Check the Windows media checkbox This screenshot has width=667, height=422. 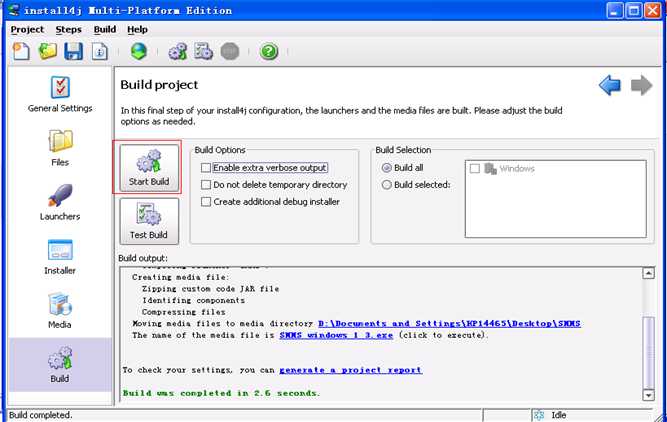pos(475,168)
